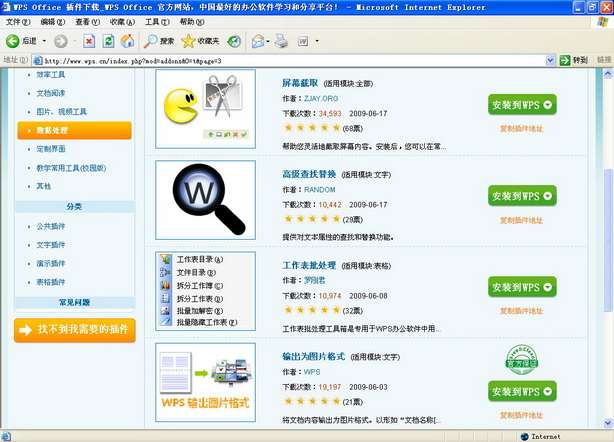Select the 定制界面 sidebar link
Image resolution: width=614 pixels, height=442 pixels.
51,149
